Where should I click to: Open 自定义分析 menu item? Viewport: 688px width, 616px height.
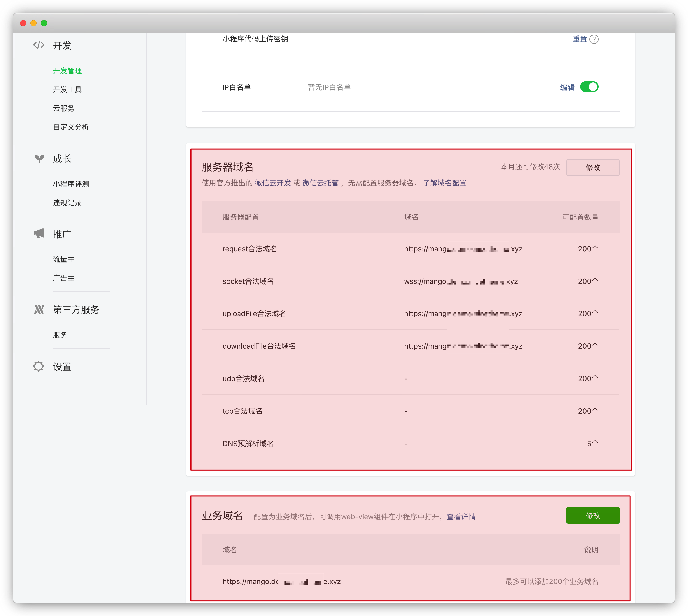[71, 127]
